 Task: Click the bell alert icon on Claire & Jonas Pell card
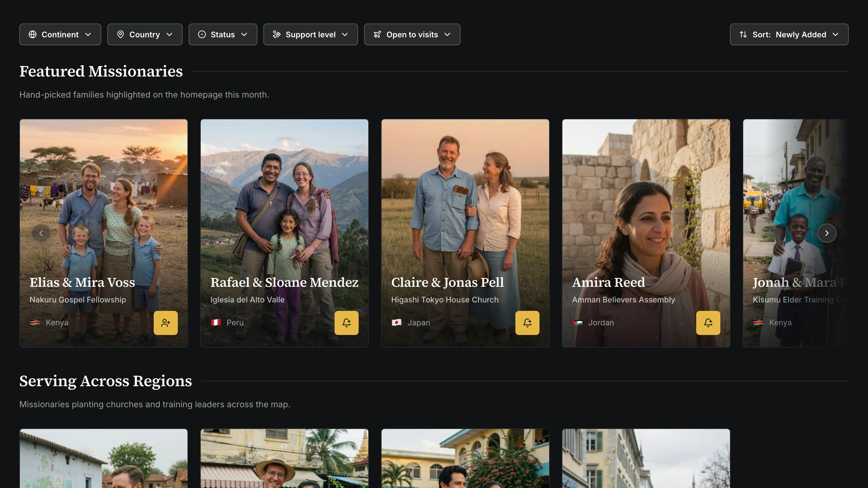[x=527, y=323]
